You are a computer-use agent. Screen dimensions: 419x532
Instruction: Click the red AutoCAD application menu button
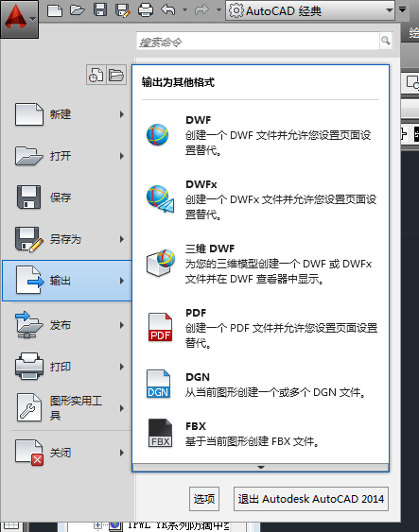coord(19,19)
